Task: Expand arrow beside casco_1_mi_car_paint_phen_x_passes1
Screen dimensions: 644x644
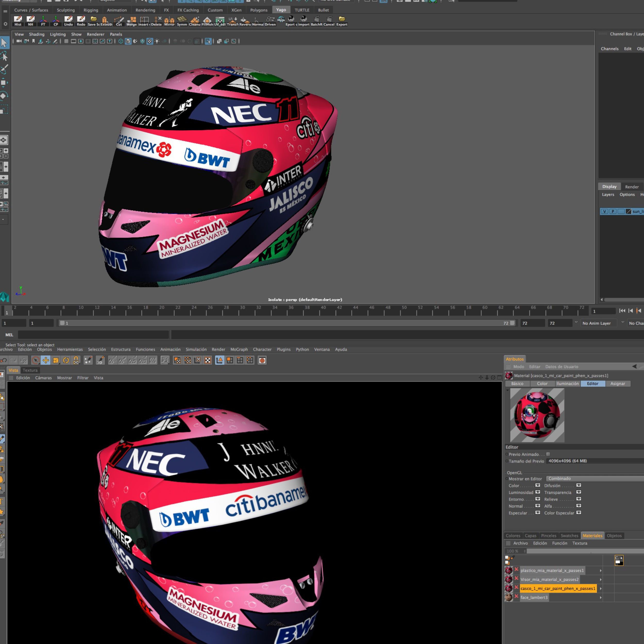Action: tap(601, 589)
